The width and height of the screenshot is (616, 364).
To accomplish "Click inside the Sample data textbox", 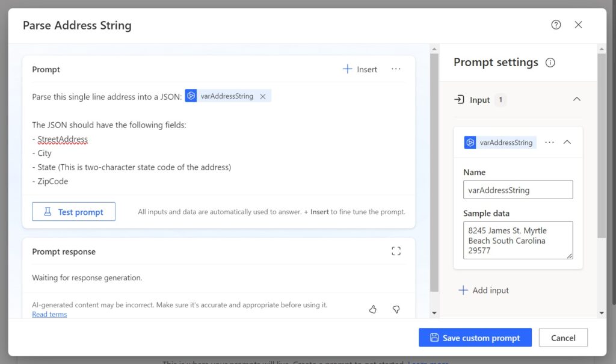I will pyautogui.click(x=518, y=240).
